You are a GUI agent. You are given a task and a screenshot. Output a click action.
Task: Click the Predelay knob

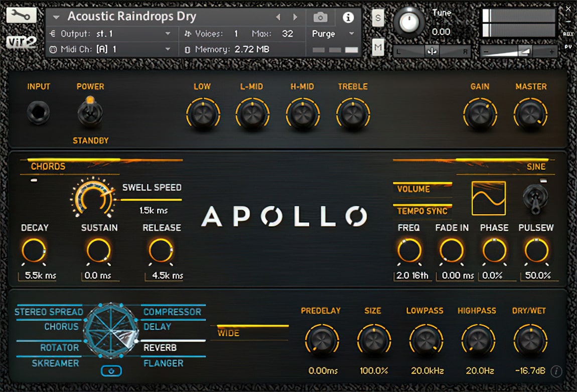tap(322, 341)
